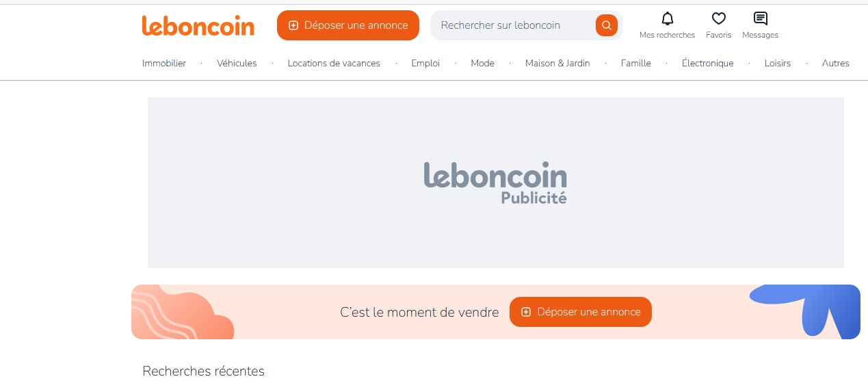Select Maison & Jardin category

557,63
